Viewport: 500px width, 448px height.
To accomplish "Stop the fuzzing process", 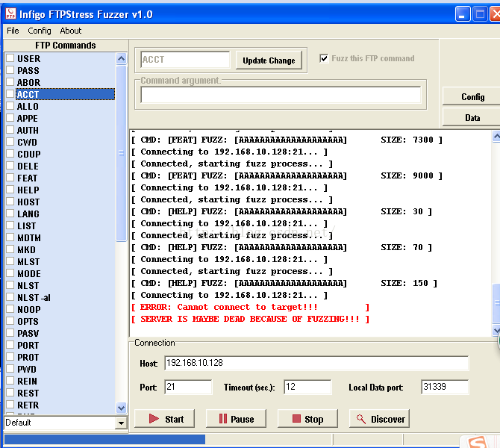I will click(307, 419).
